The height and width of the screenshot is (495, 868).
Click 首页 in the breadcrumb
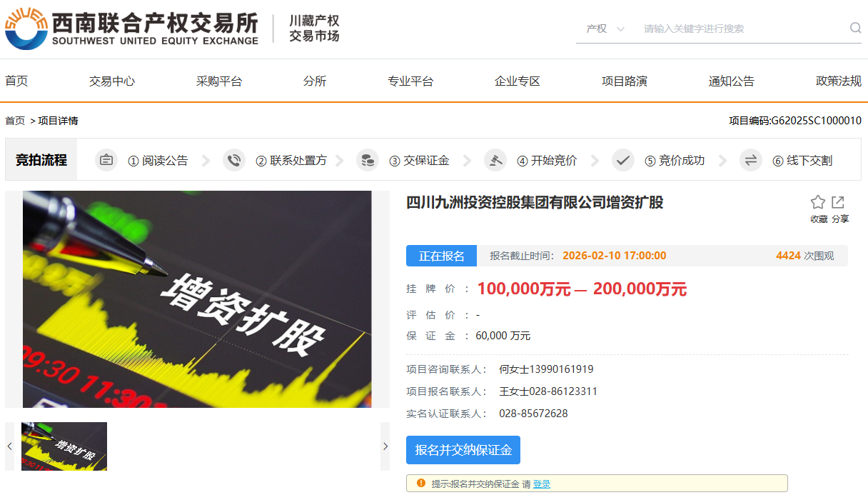15,121
